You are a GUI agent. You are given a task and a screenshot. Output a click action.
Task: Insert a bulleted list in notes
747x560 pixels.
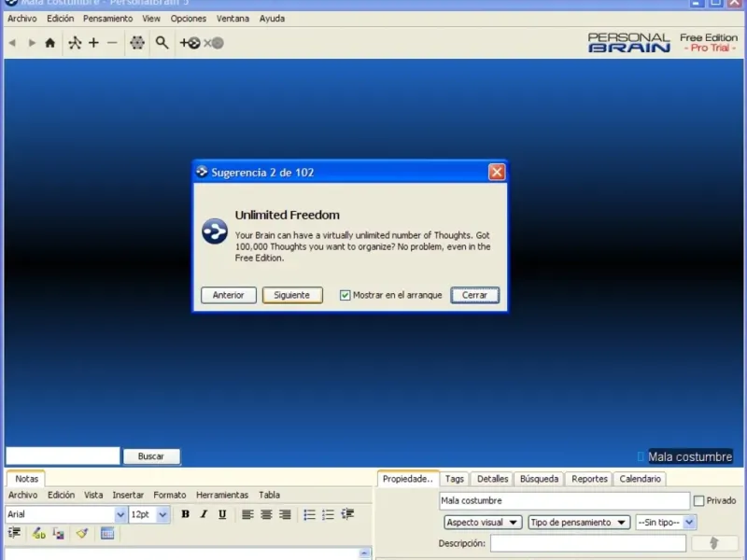[x=309, y=514]
